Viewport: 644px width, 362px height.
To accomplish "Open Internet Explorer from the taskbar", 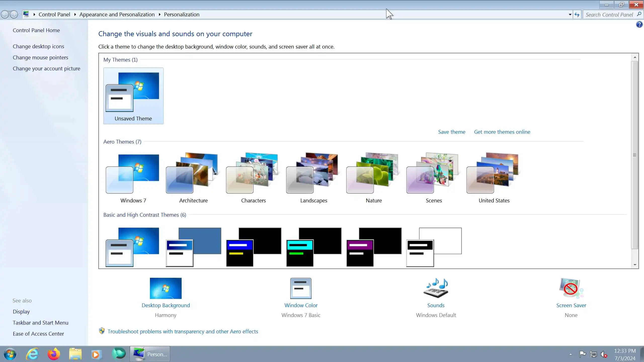I will (32, 354).
